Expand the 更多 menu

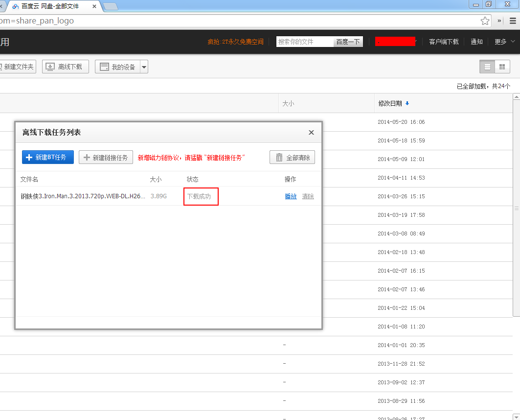tap(504, 42)
